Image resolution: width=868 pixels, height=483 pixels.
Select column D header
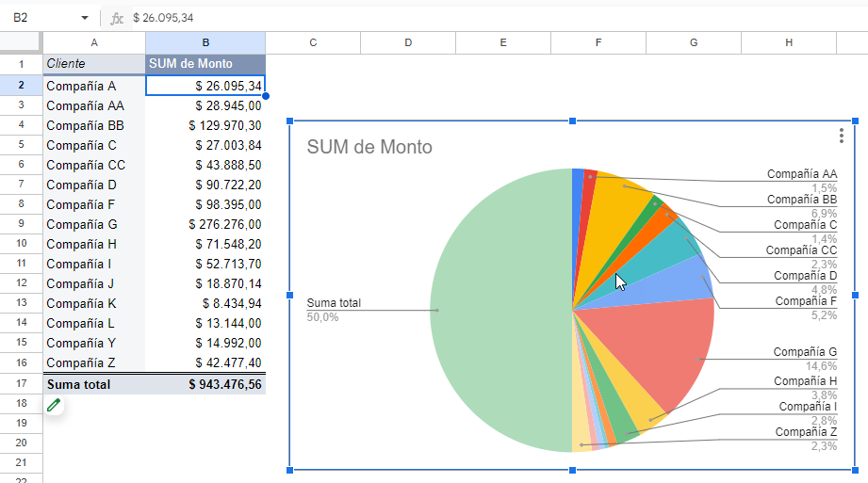[x=408, y=42]
